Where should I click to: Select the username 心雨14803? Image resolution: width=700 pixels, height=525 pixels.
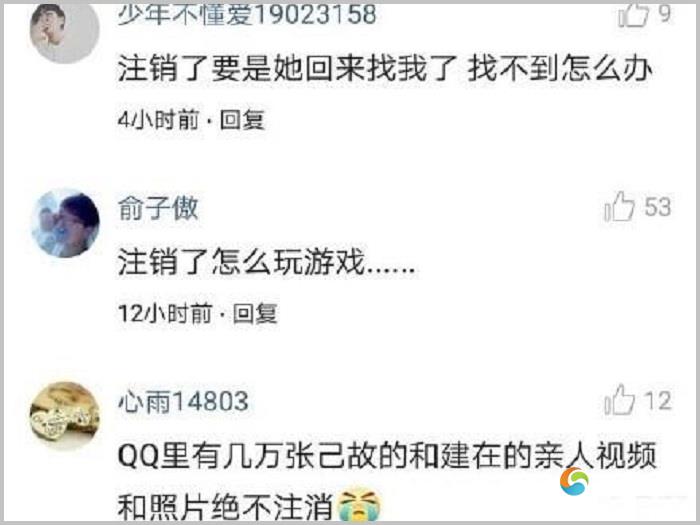click(x=183, y=401)
